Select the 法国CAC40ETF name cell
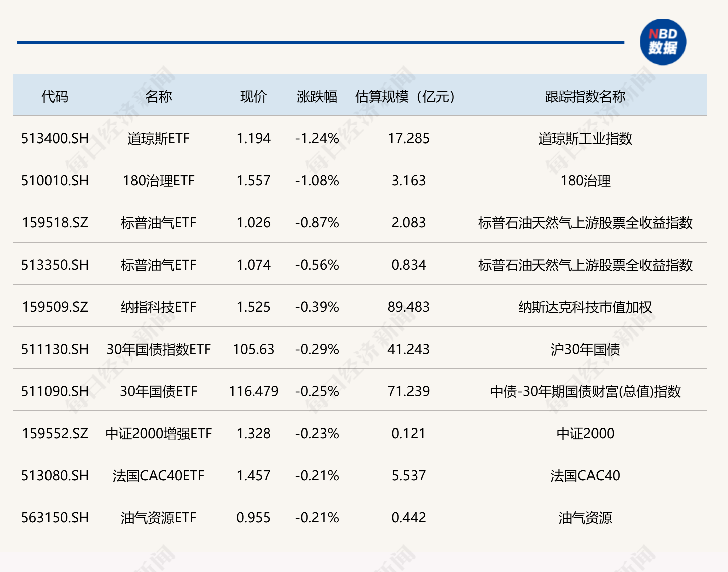 click(x=158, y=476)
